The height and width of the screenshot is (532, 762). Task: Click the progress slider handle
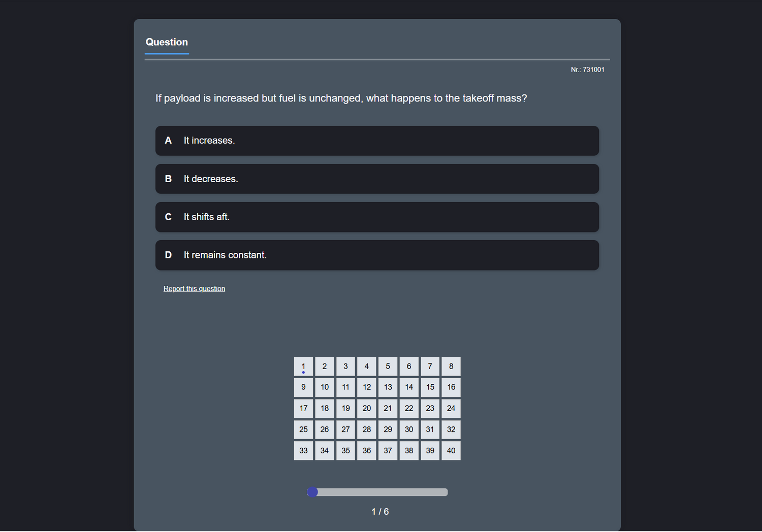(312, 491)
